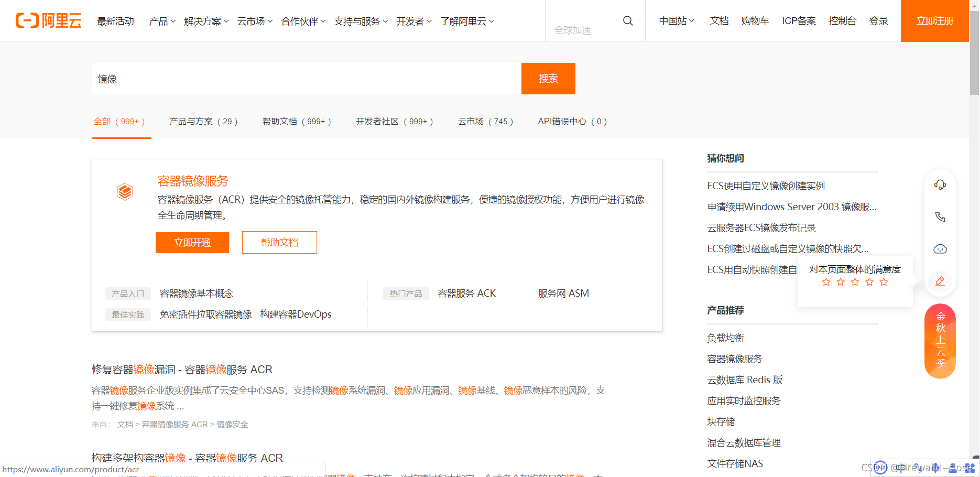Open the cloud robot assistant icon
The height and width of the screenshot is (477, 980).
coord(940,249)
